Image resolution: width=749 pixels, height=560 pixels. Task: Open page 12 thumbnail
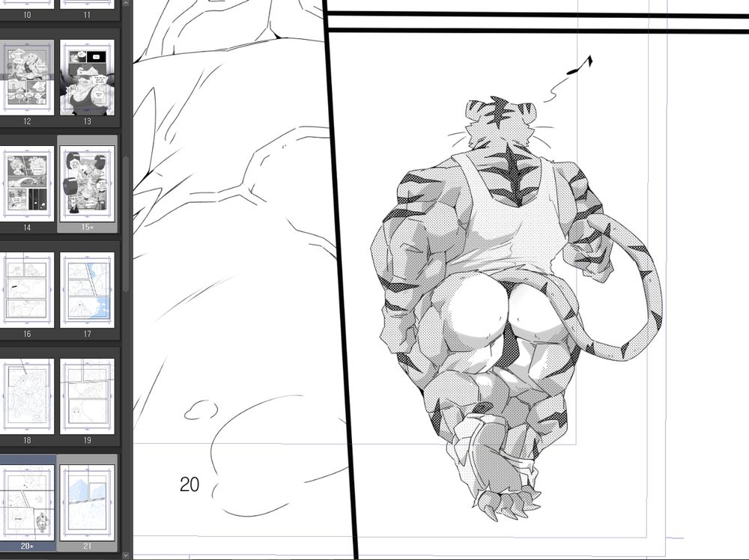coord(27,77)
